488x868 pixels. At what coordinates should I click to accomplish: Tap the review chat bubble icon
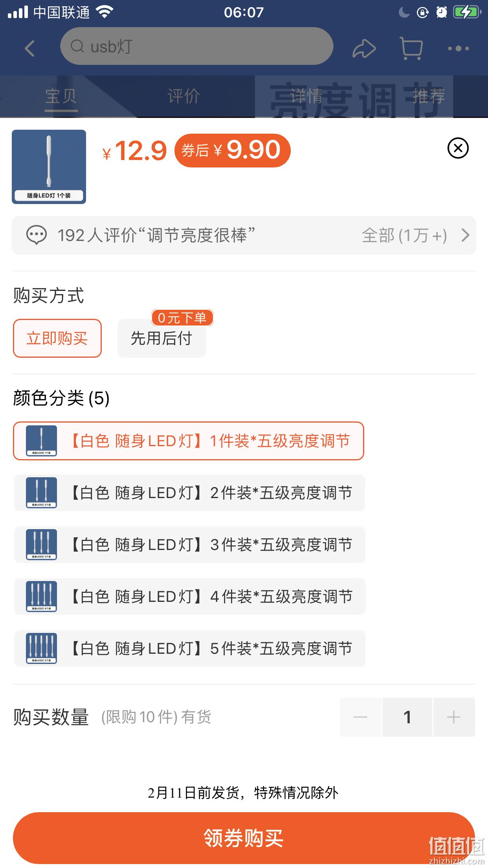click(x=37, y=235)
